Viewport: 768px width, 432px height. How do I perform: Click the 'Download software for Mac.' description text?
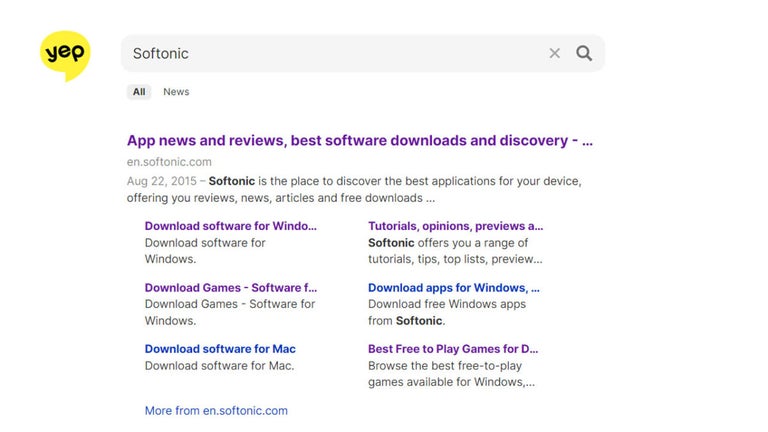pos(219,365)
